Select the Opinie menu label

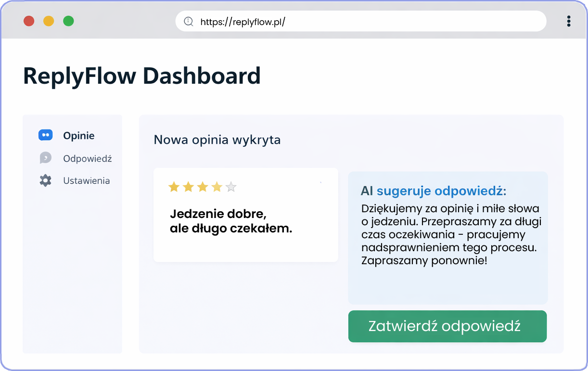[x=79, y=136]
